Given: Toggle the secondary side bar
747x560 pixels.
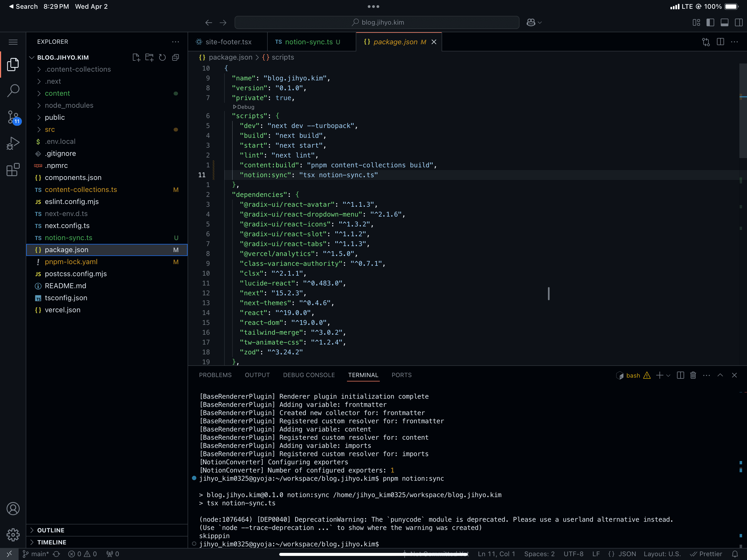Looking at the screenshot, I should pos(739,22).
